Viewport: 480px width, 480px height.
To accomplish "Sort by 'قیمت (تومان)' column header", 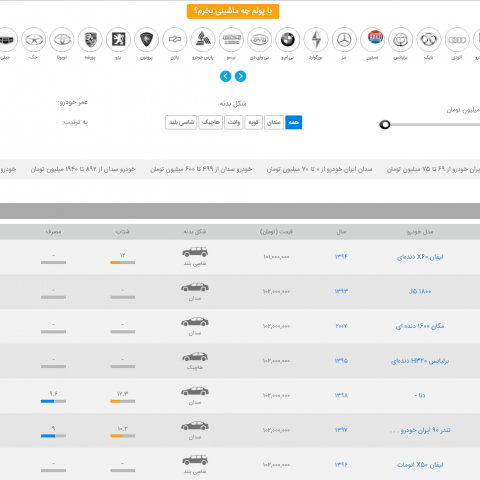I will (x=276, y=232).
